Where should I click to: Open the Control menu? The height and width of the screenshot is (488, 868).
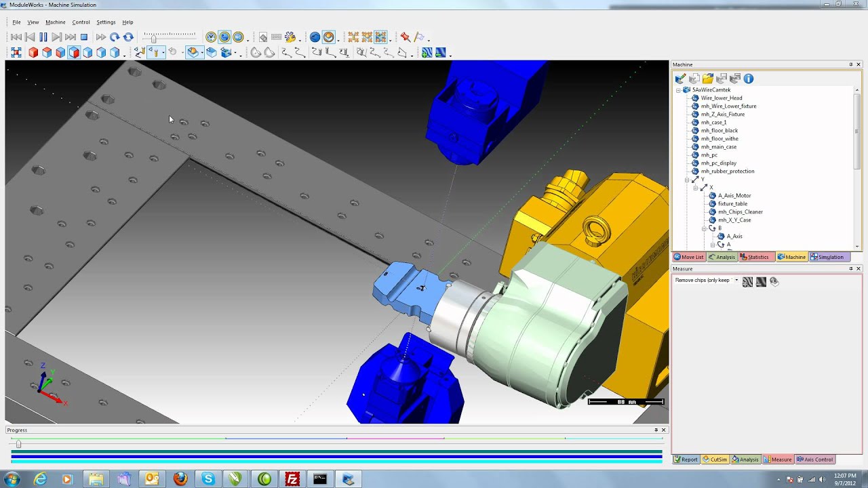[81, 22]
